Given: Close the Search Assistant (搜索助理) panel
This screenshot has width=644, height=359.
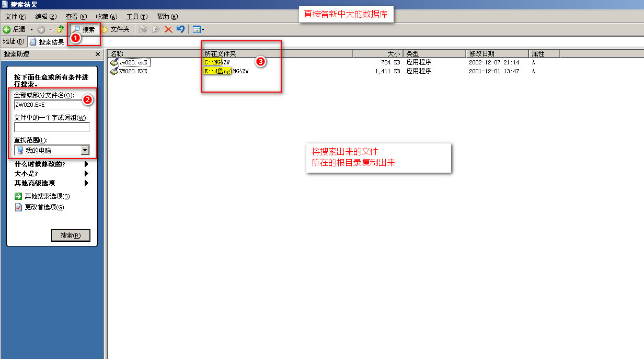Looking at the screenshot, I should point(97,54).
